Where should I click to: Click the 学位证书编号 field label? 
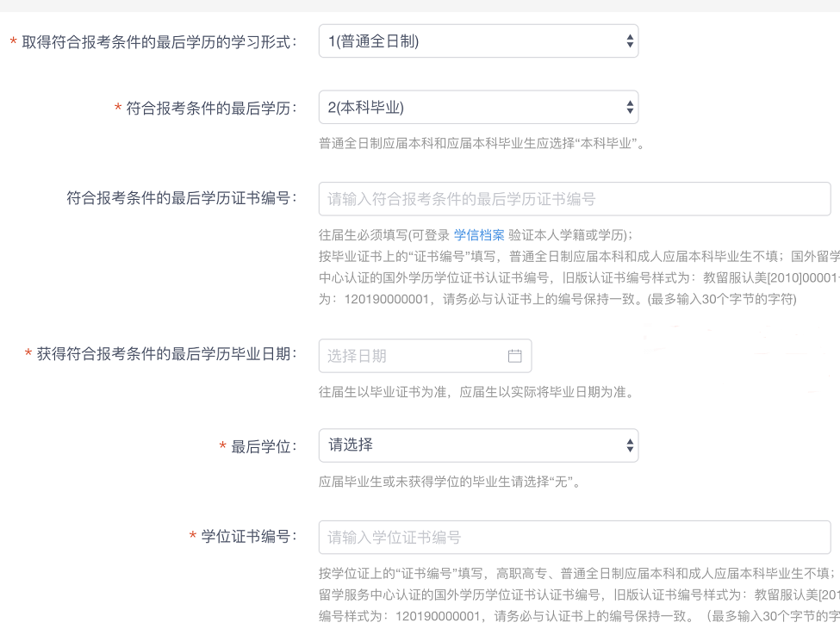coord(248,537)
